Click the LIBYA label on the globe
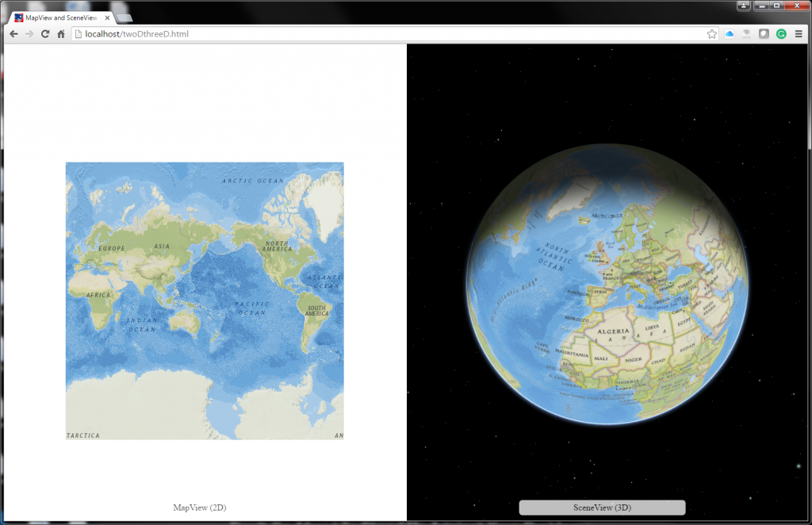Viewport: 812px width, 525px height. pos(652,328)
